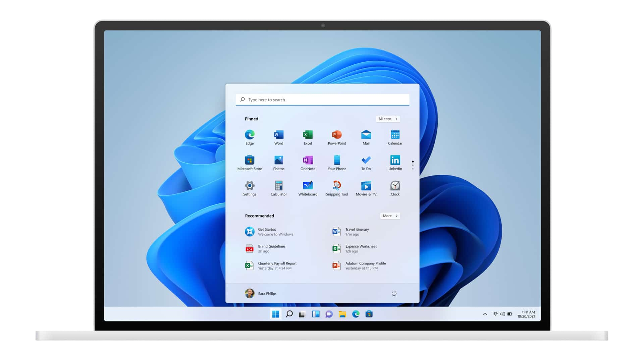The width and height of the screenshot is (644, 362).
Task: Click the volume speaker icon
Action: 502,314
